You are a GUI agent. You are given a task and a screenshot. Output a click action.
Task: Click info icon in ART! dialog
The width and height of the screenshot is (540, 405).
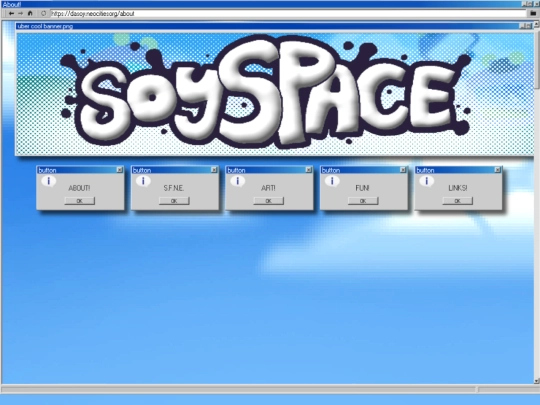tap(238, 181)
